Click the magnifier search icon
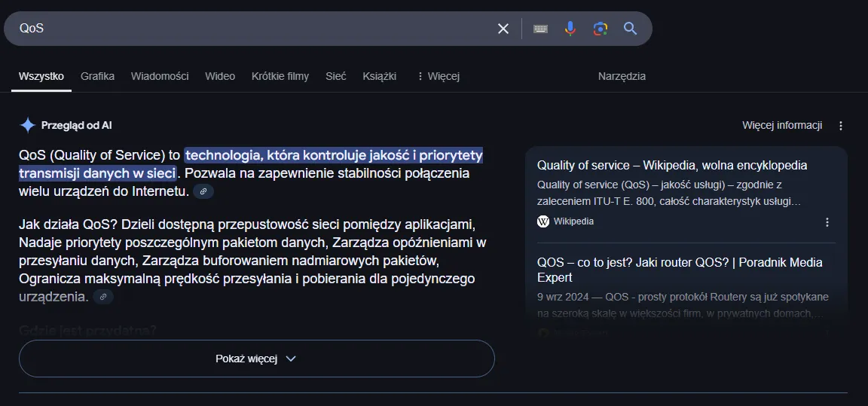868x406 pixels. [x=630, y=29]
